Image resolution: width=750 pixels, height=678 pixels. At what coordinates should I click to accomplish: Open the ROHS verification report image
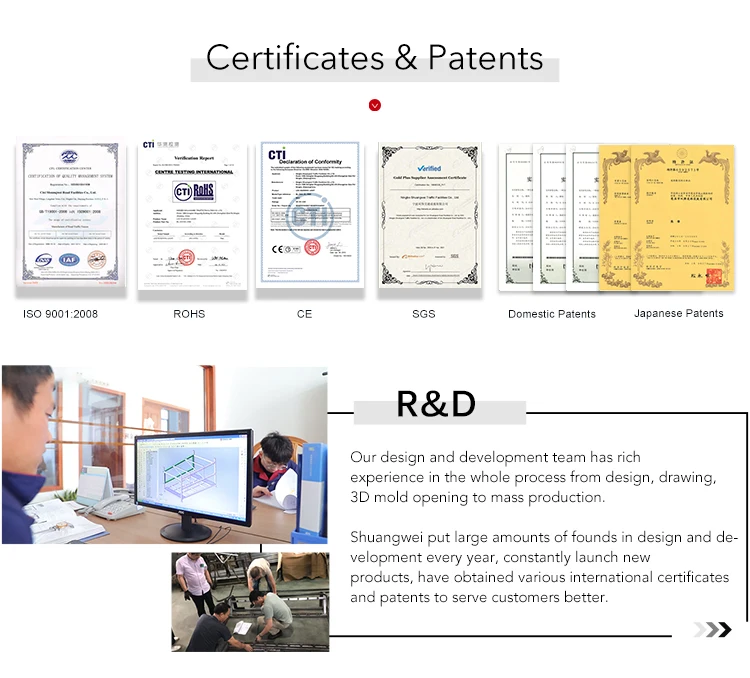[x=193, y=214]
